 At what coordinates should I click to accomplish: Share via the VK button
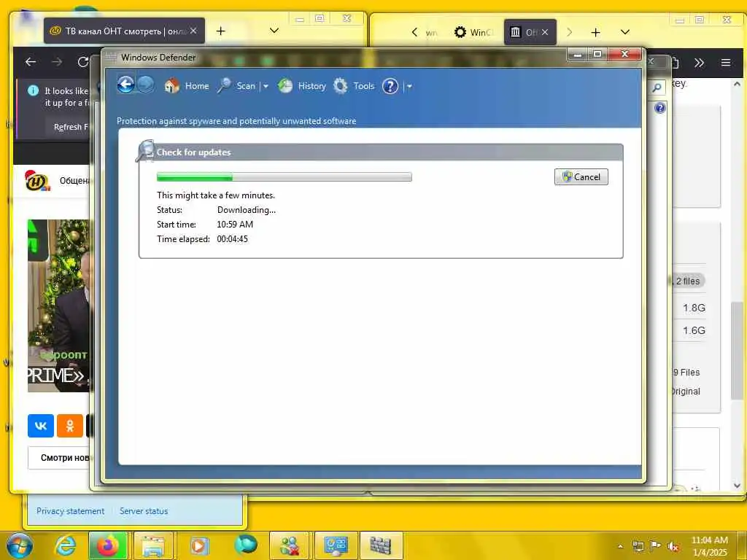(x=41, y=425)
